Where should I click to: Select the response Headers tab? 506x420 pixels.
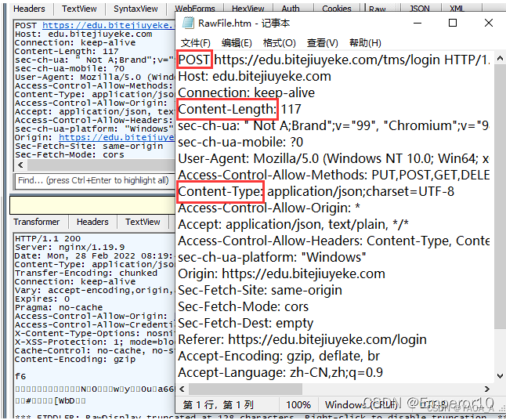click(92, 222)
